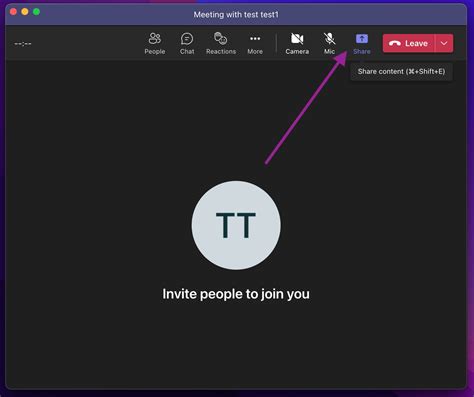Open the More options menu
This screenshot has height=397, width=474.
255,44
